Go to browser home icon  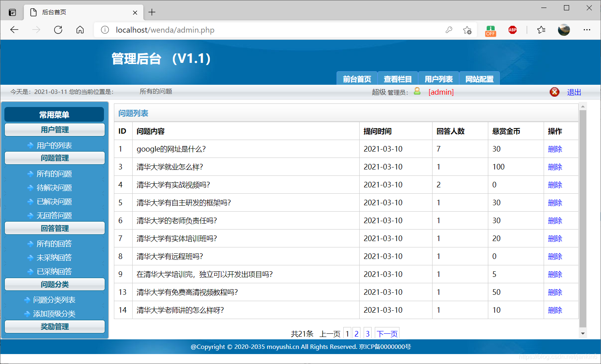coord(80,30)
